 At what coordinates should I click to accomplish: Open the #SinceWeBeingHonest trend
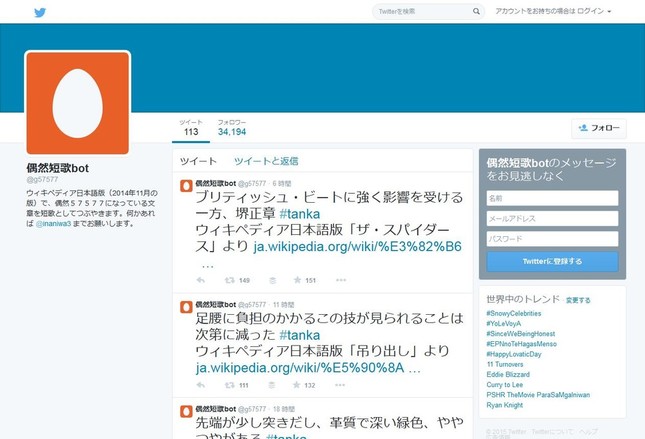pyautogui.click(x=521, y=334)
